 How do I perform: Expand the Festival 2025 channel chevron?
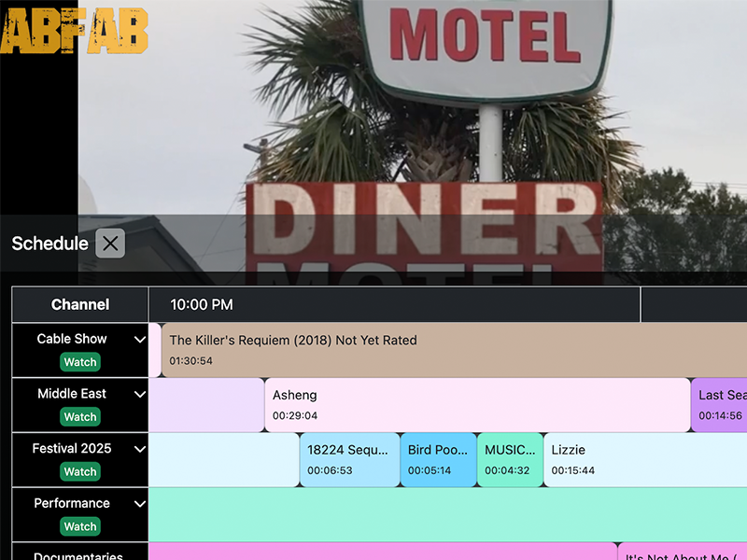139,449
